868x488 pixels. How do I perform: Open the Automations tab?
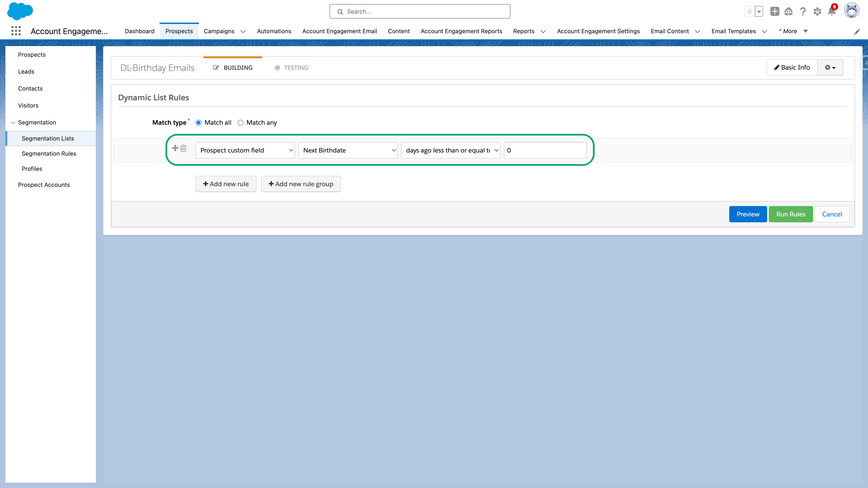pyautogui.click(x=274, y=31)
